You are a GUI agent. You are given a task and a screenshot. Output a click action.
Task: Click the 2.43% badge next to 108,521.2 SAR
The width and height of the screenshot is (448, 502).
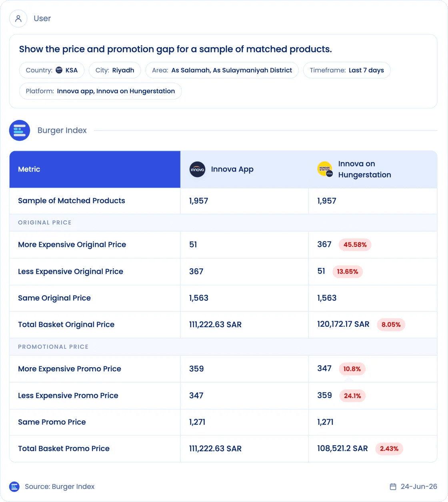coord(389,449)
